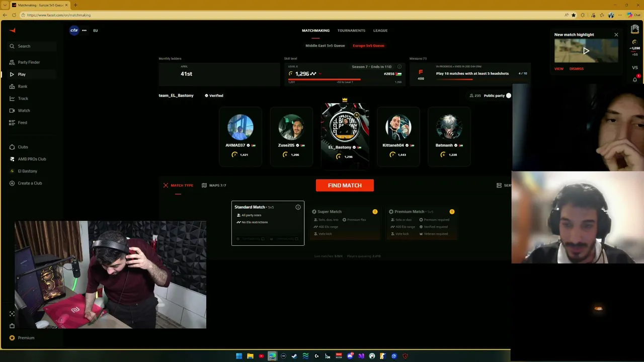
Task: Open the fullscreen icon near the webcam
Action: [x=12, y=314]
